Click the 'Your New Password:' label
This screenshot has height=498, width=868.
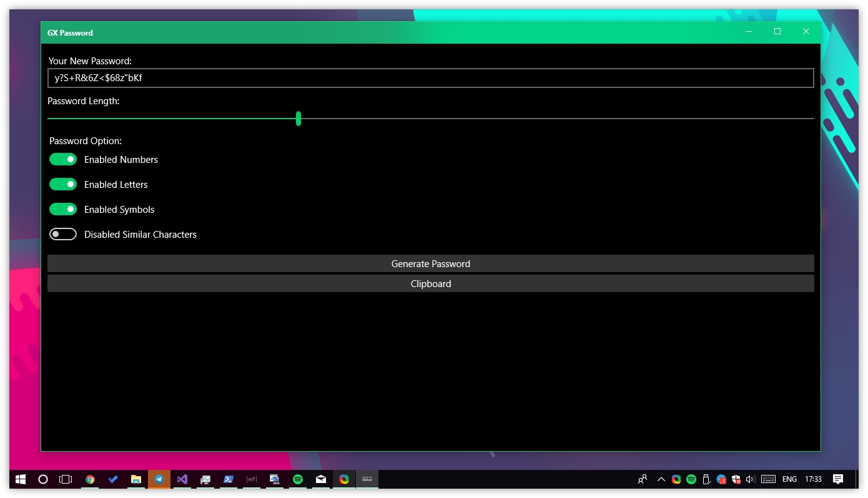pos(90,61)
